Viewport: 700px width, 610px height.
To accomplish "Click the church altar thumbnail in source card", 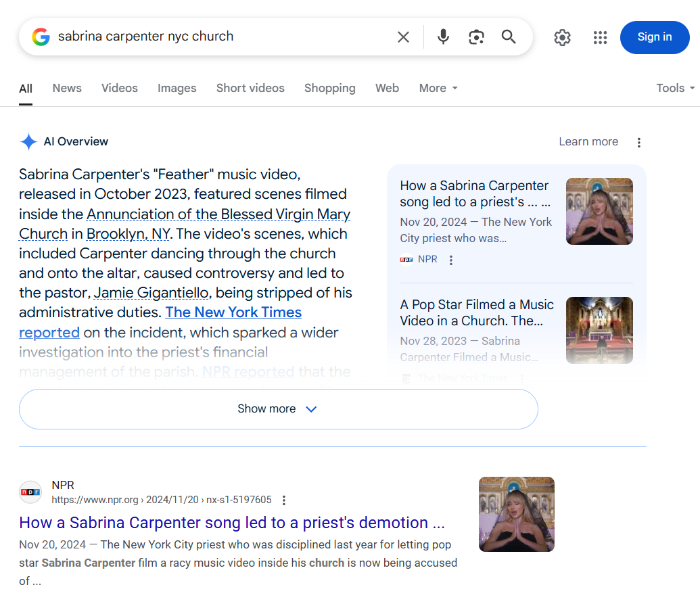I will (599, 330).
